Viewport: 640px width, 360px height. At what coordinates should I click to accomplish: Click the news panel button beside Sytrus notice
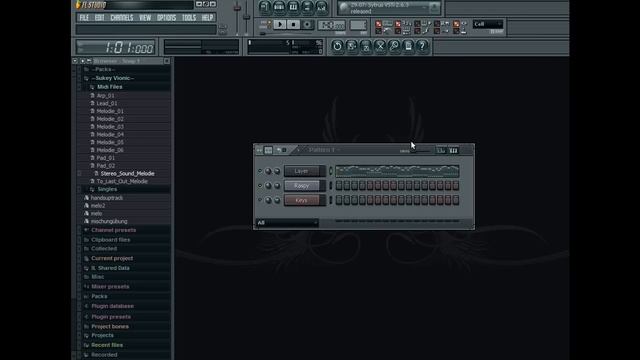434,7
